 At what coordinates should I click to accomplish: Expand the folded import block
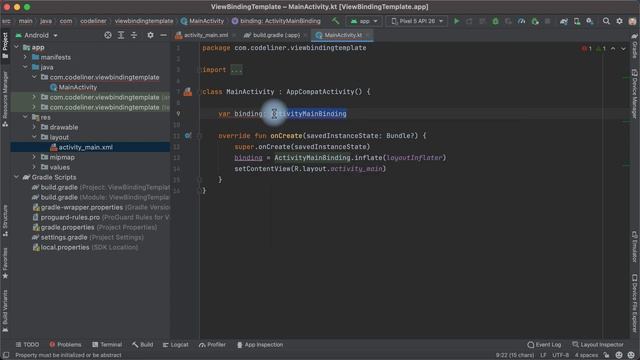click(x=236, y=70)
